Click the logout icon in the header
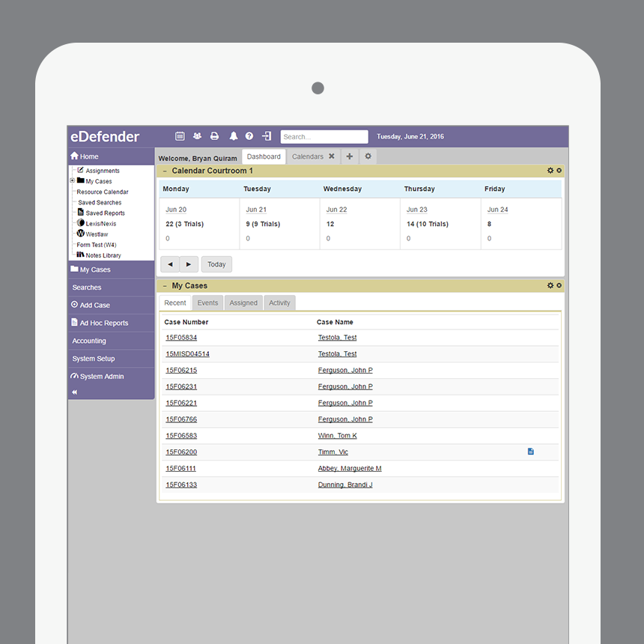The height and width of the screenshot is (644, 644). [267, 136]
